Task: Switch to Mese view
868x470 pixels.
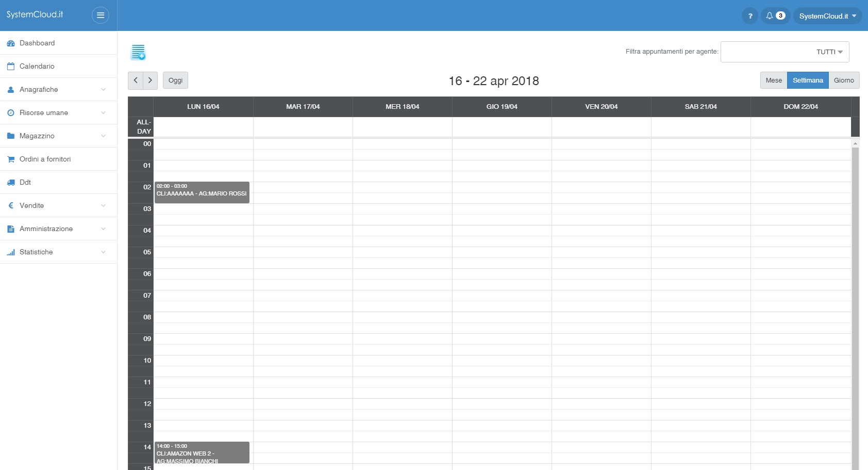Action: (773, 80)
